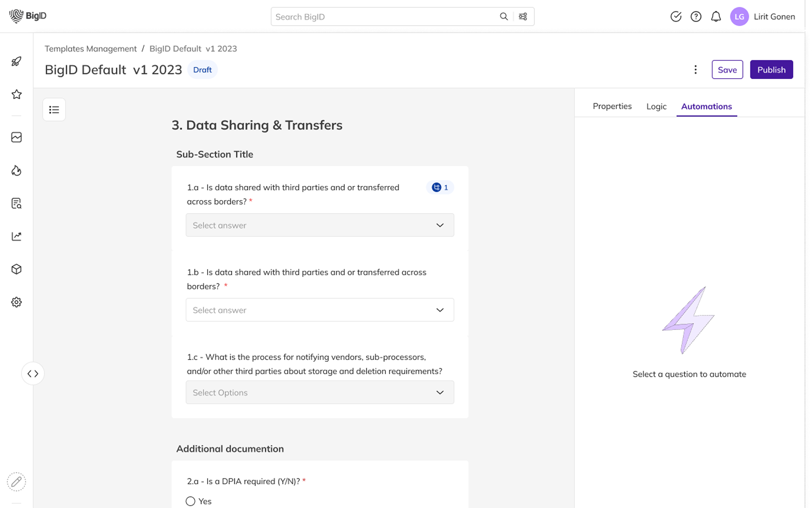Open Templates Management breadcrumb link

(91, 49)
